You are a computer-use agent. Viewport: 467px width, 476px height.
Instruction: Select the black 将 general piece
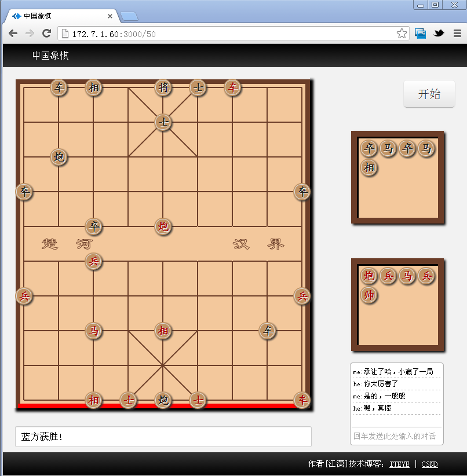point(163,88)
